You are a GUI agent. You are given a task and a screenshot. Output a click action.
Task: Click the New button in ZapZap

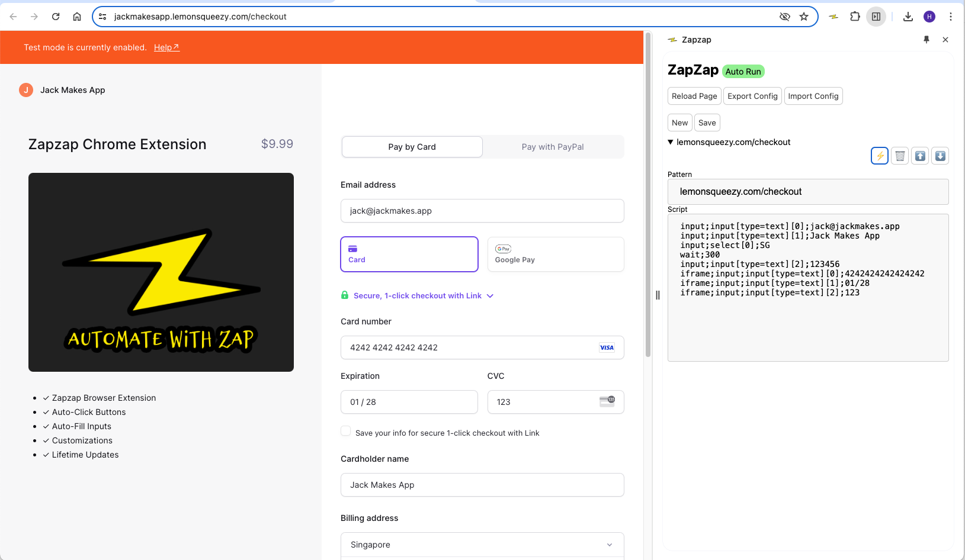coord(679,123)
